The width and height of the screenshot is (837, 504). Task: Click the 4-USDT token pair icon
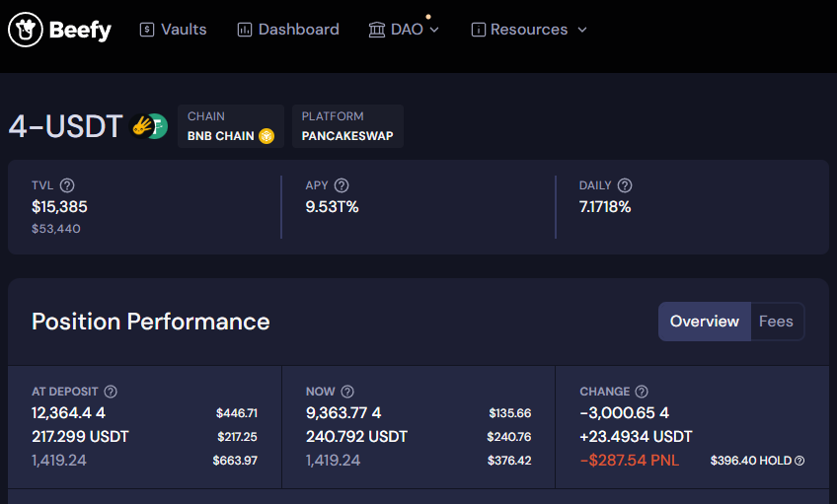(149, 126)
